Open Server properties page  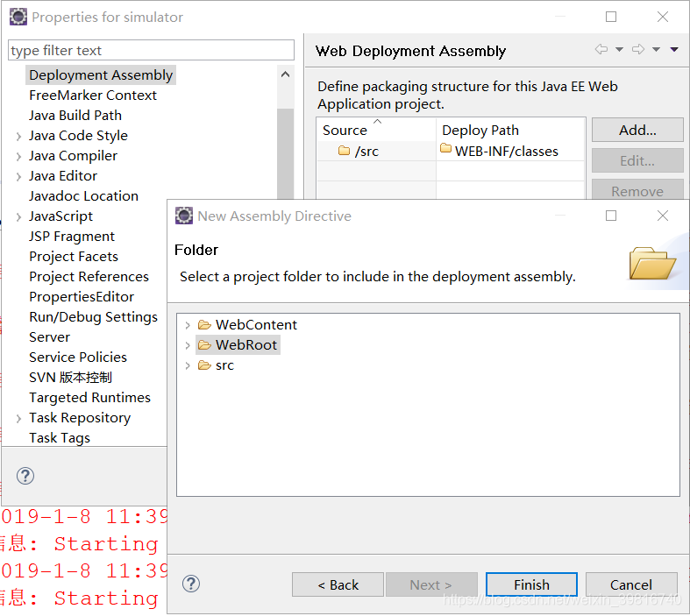[x=49, y=337]
